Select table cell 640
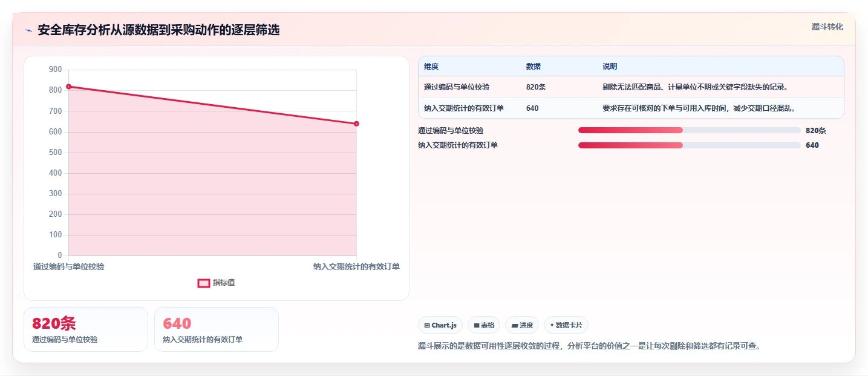Screen dimensions: 868x376 point(532,108)
